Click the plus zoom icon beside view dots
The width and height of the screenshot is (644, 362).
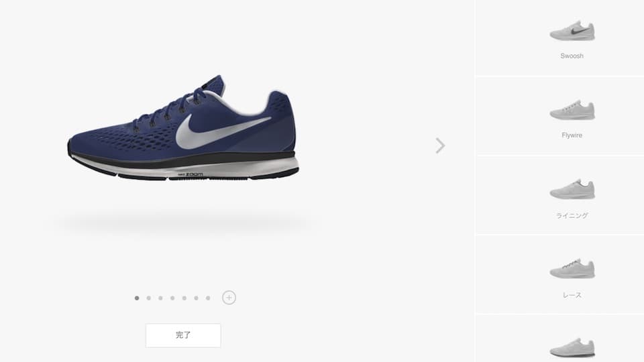pyautogui.click(x=229, y=298)
